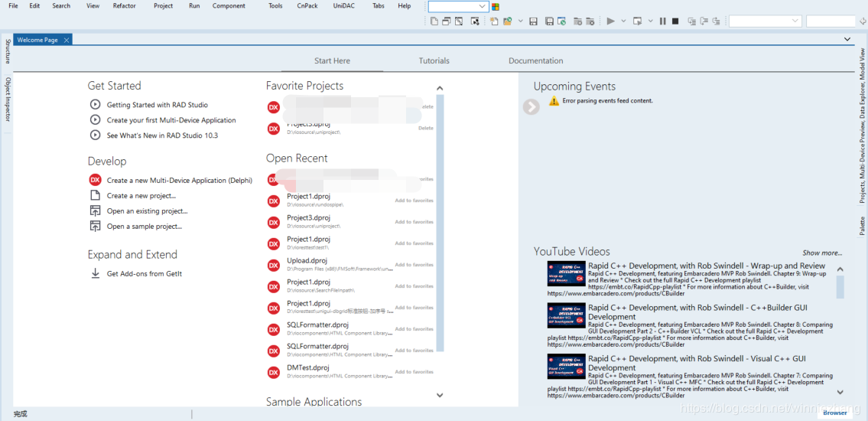This screenshot has width=868, height=421.
Task: Expand the dropdown arrow next to Run button
Action: click(x=623, y=21)
